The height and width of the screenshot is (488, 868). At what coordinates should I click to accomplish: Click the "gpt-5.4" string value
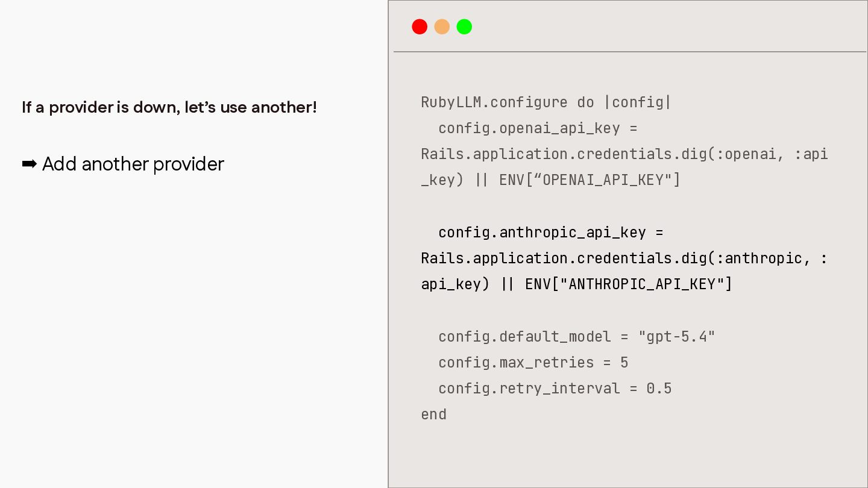coord(676,336)
